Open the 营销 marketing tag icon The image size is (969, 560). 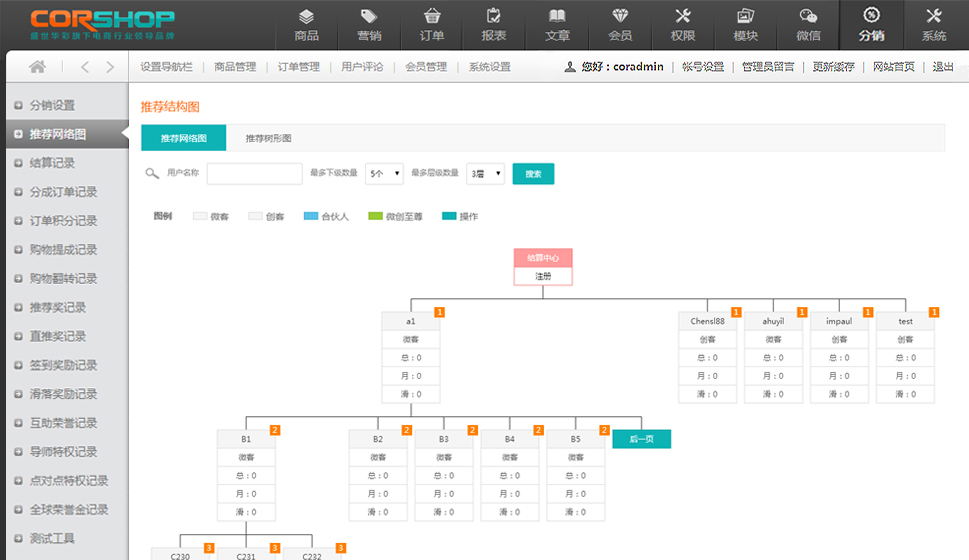369,17
